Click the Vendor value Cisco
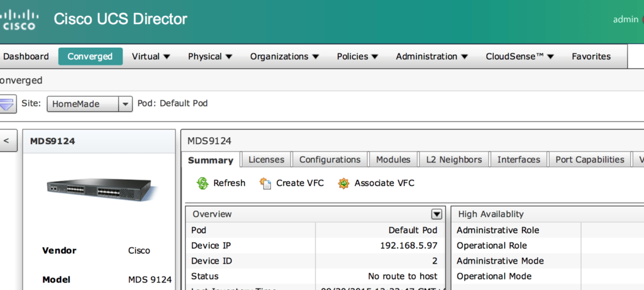This screenshot has height=290, width=644. 139,250
